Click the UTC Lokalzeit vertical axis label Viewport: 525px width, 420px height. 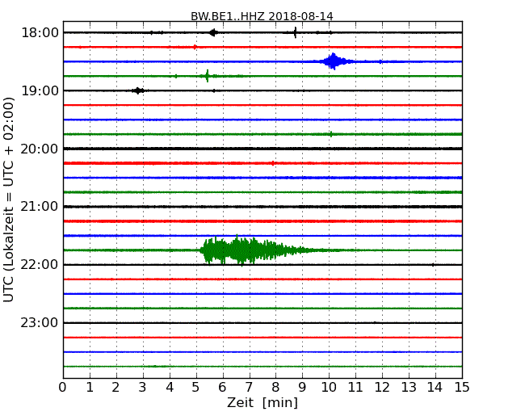pos(9,199)
